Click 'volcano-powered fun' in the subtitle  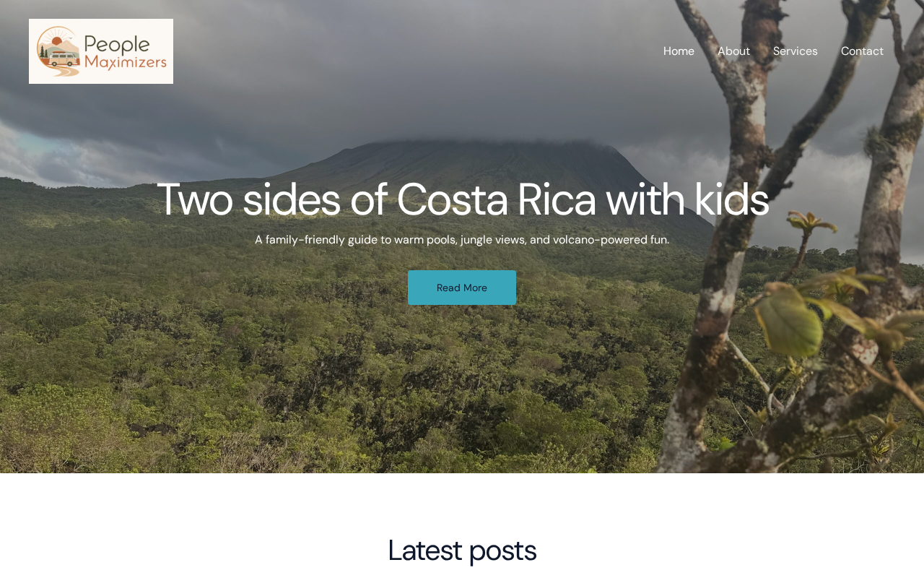(x=610, y=239)
